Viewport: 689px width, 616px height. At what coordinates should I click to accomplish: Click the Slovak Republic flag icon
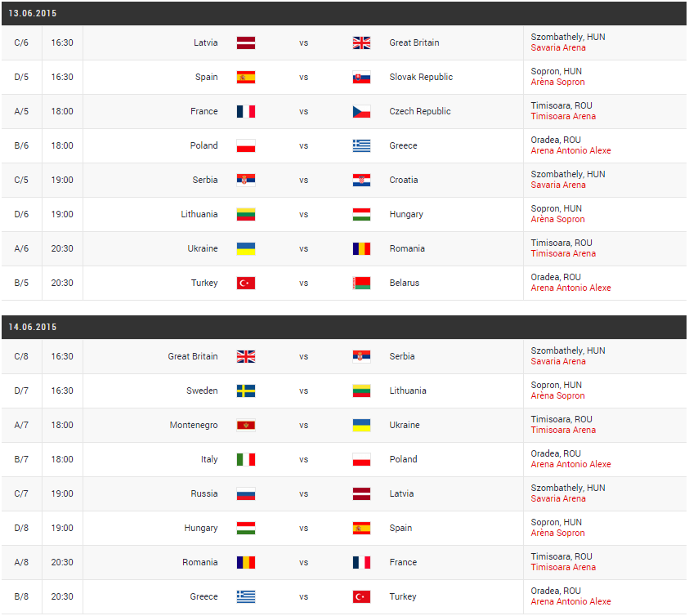361,78
